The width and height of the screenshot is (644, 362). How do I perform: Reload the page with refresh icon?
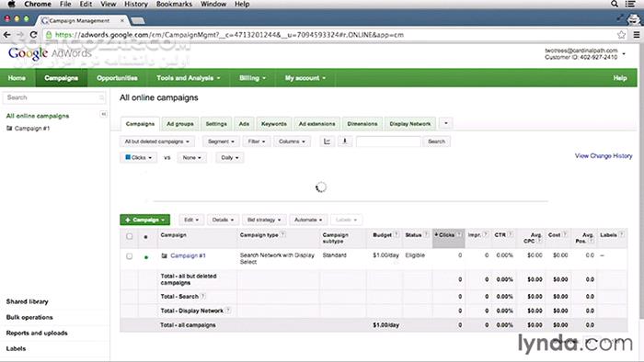click(34, 35)
